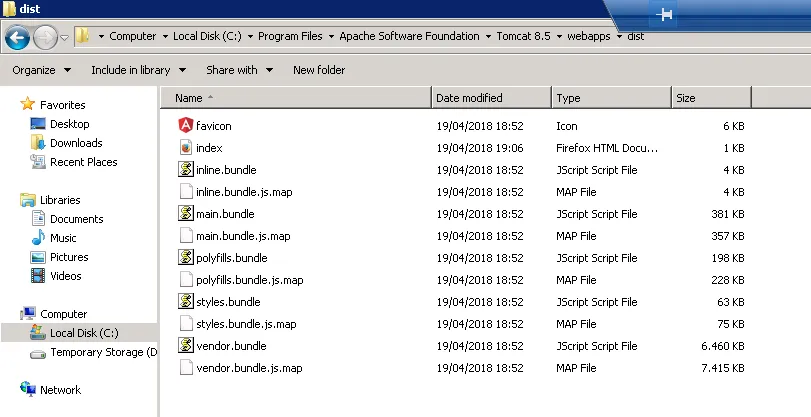Click the Downloads folder icon in Favorites
Viewport: 811px width, 417px height.
coord(38,143)
